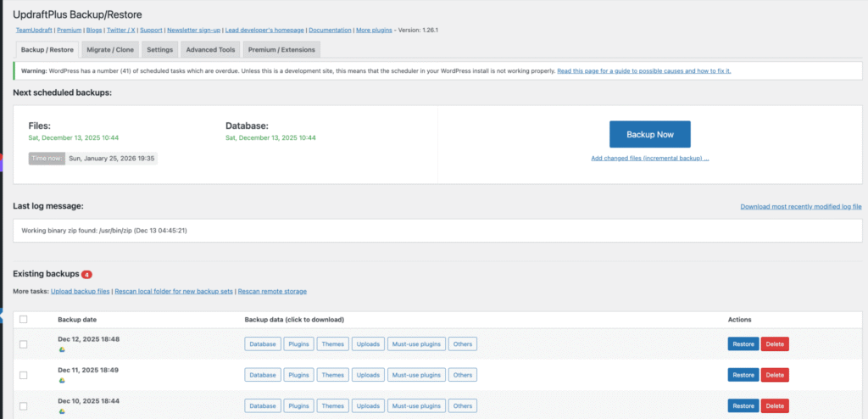Click Add changed files incremental backup link
Screen dimensions: 868x419
[x=650, y=158]
